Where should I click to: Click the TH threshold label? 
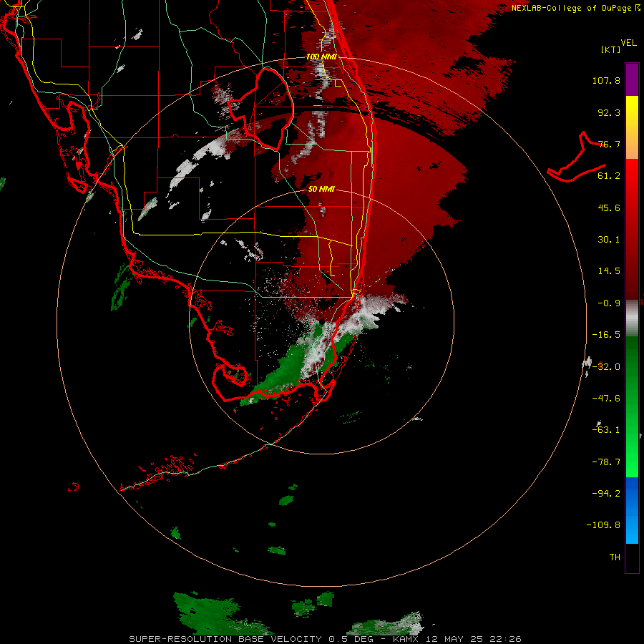(x=615, y=557)
